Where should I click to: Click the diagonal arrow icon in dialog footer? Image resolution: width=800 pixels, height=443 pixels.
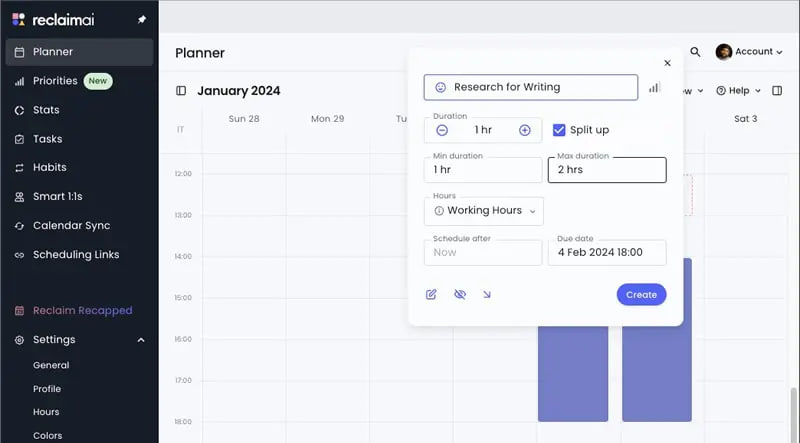click(487, 294)
